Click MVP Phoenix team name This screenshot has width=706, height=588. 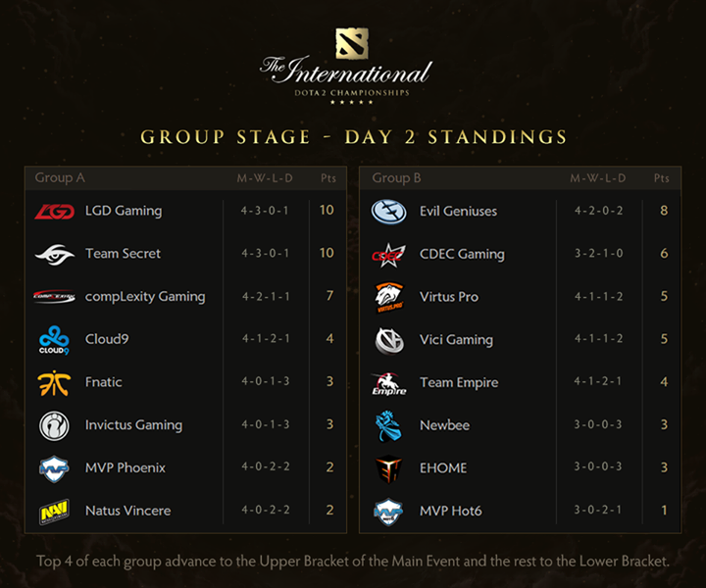(x=126, y=468)
